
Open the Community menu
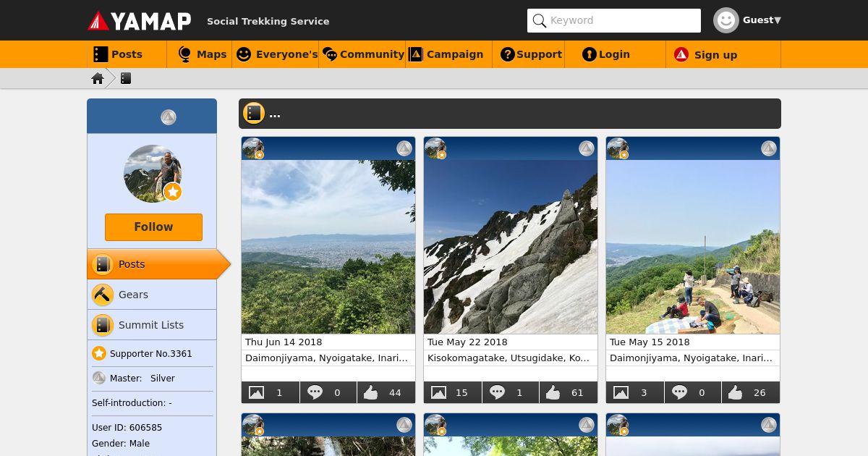coord(362,54)
